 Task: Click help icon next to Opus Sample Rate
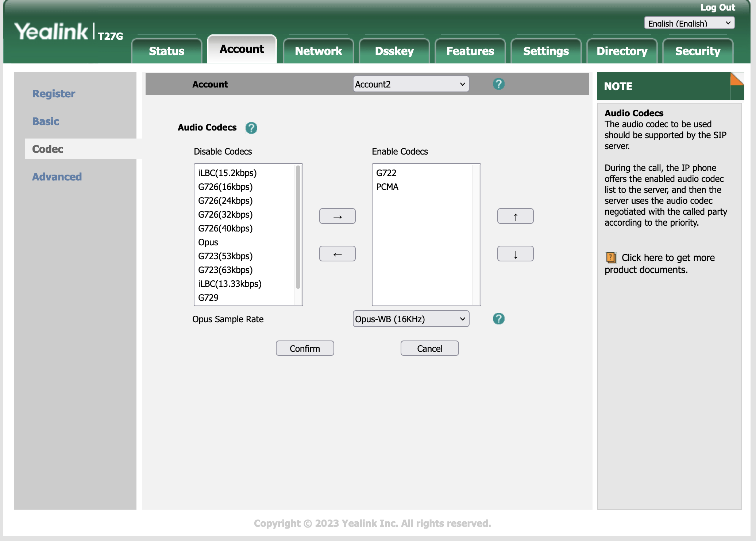click(498, 319)
